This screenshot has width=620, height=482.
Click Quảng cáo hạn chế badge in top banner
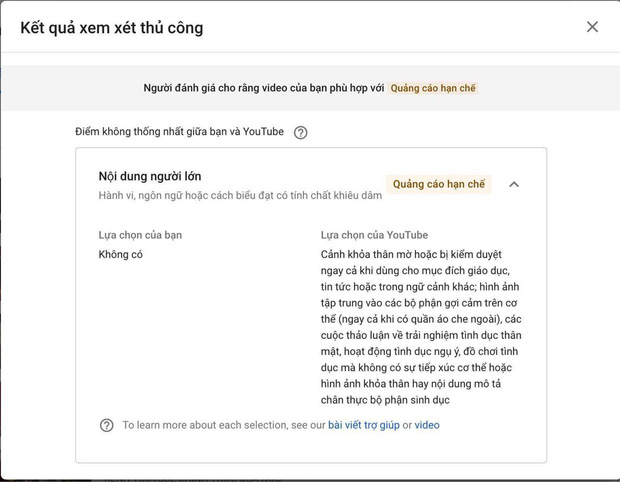pos(433,88)
